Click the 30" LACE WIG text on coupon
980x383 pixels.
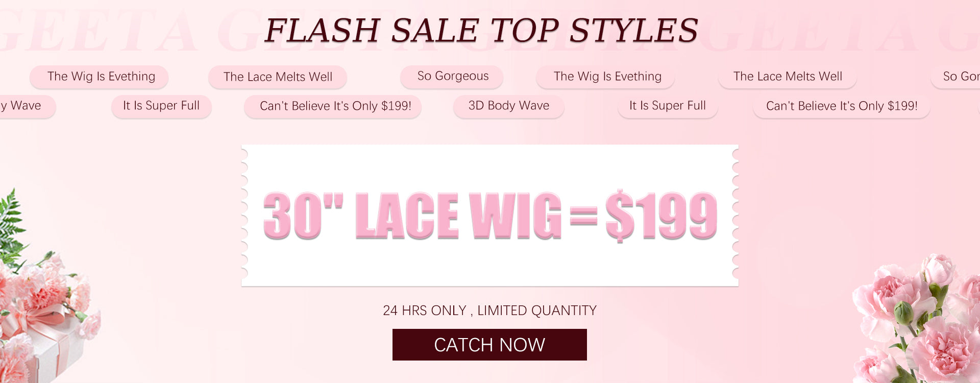pyautogui.click(x=412, y=215)
